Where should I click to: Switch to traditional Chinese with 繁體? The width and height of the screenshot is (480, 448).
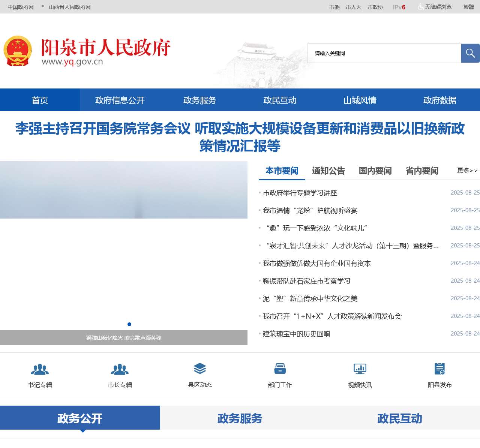pyautogui.click(x=468, y=7)
